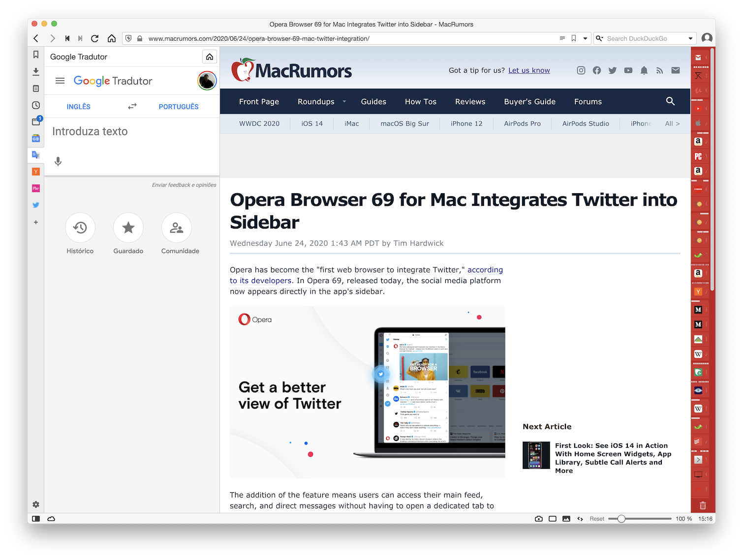Open Google account avatar in panel
The height and width of the screenshot is (560, 743).
click(207, 81)
